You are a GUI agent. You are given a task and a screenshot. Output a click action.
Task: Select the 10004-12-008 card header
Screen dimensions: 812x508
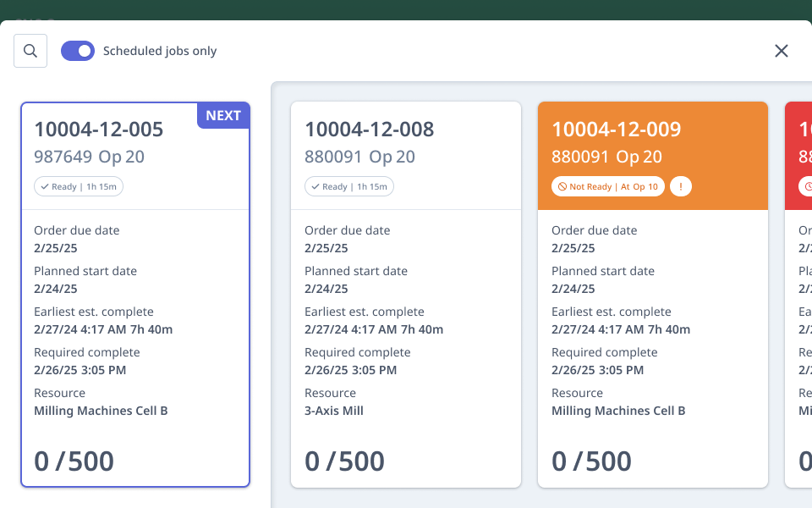(369, 130)
